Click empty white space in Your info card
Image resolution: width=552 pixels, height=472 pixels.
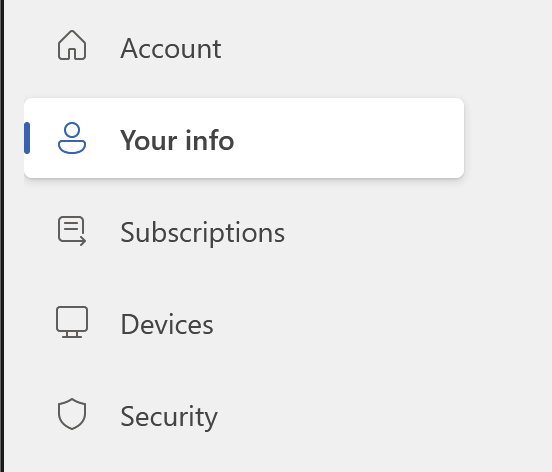(349, 138)
